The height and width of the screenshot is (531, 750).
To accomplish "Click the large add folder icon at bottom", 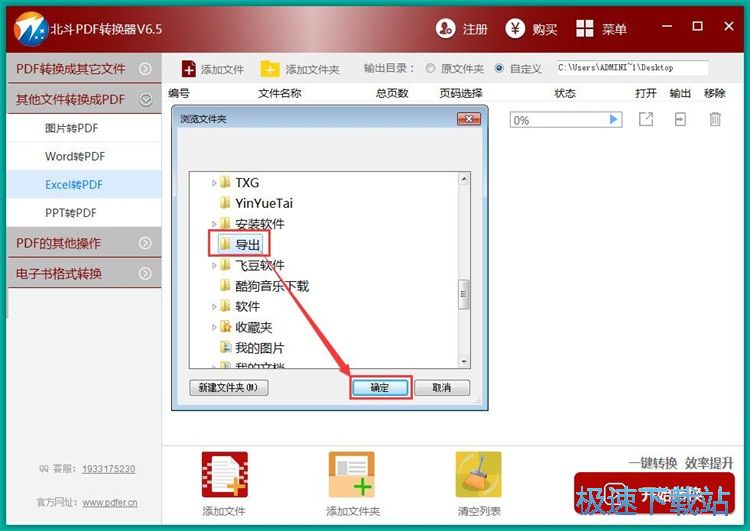I will pyautogui.click(x=352, y=475).
